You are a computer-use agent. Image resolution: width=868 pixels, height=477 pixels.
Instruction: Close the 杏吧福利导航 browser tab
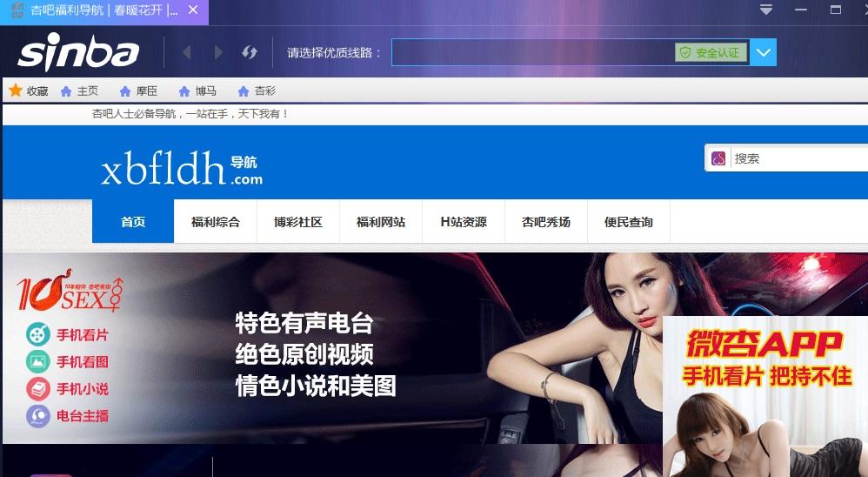tap(193, 10)
